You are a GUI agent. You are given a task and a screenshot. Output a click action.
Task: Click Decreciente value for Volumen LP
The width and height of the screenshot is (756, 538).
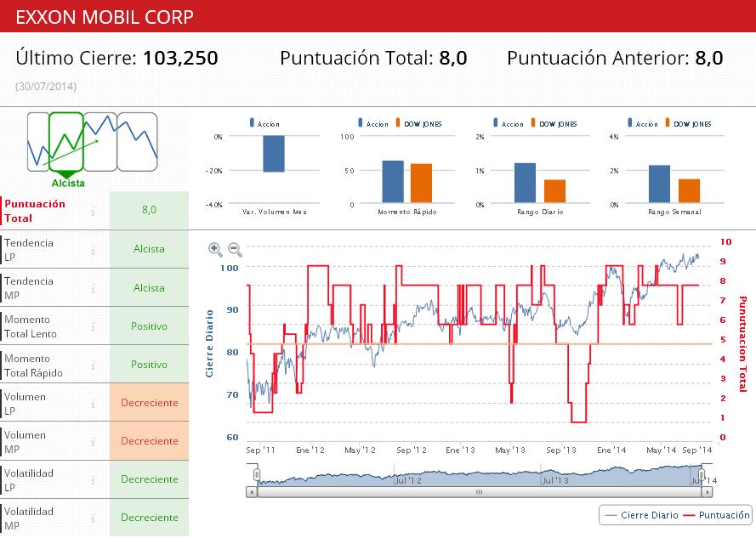point(149,403)
